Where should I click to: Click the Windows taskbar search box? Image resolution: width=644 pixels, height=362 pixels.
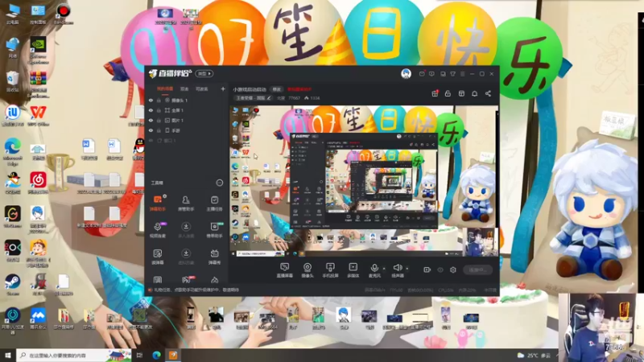coord(74,355)
